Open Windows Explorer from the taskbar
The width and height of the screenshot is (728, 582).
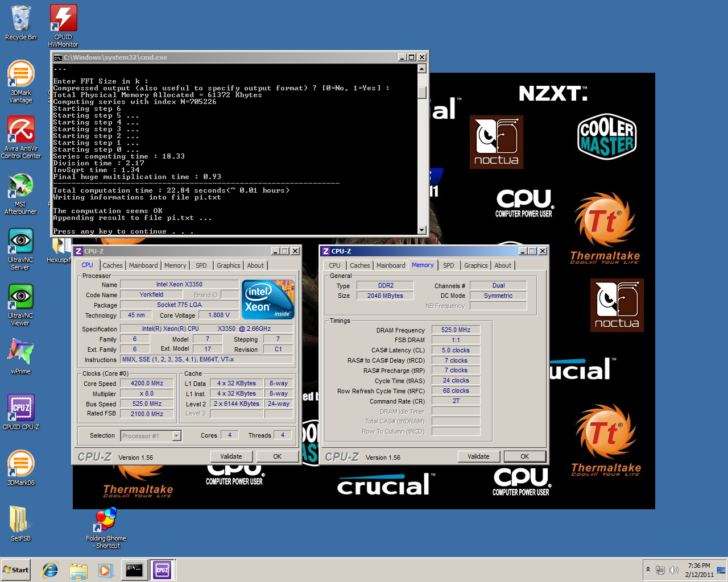tap(78, 570)
